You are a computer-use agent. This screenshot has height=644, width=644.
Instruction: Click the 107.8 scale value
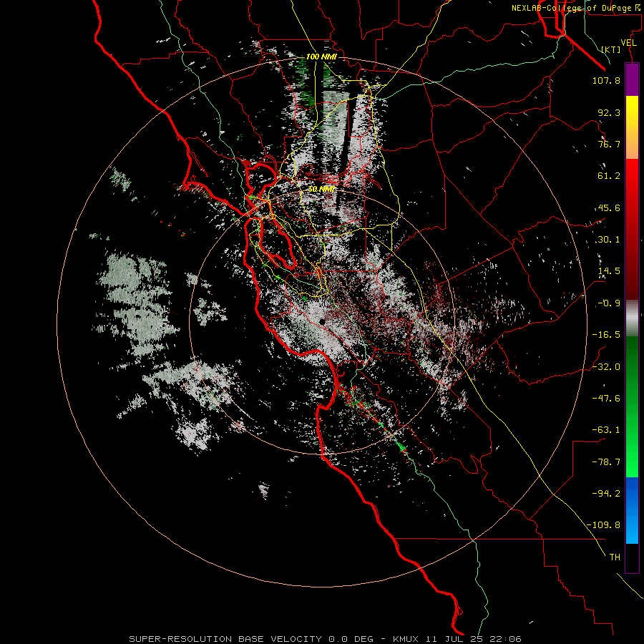click(x=606, y=80)
